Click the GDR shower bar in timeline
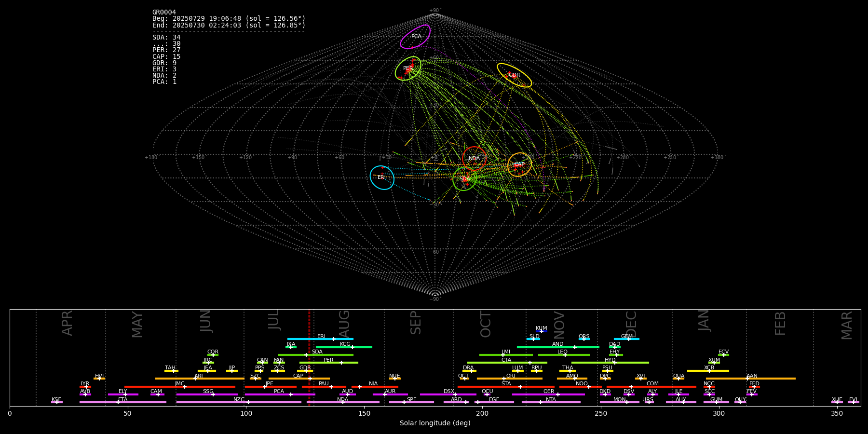Image resolution: width=868 pixels, height=434 pixels. tap(305, 371)
